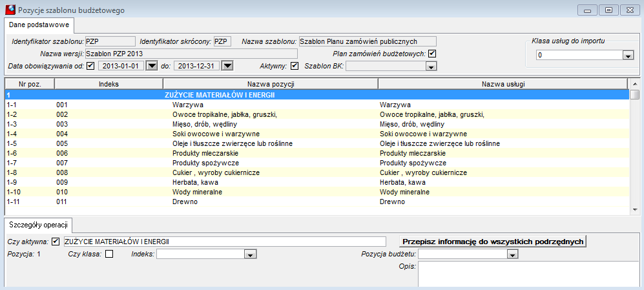Image resolution: width=644 pixels, height=290 pixels.
Task: Click table scrollbar down arrow
Action: (x=634, y=209)
